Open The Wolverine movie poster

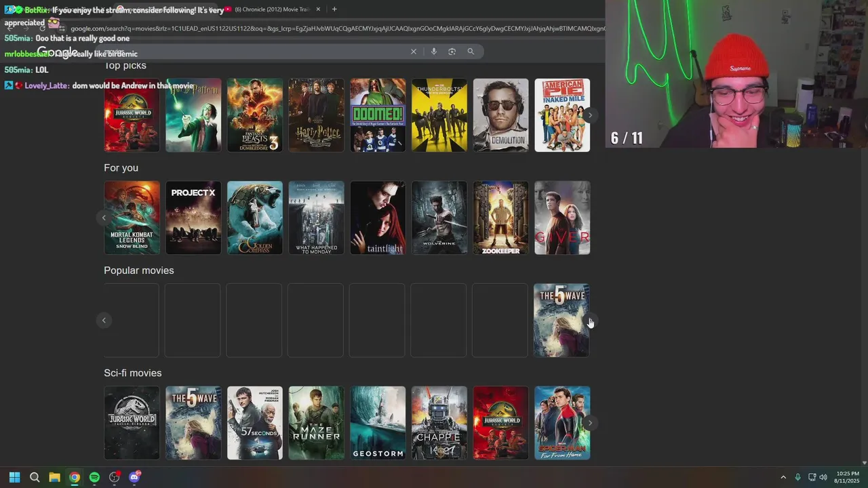click(439, 218)
